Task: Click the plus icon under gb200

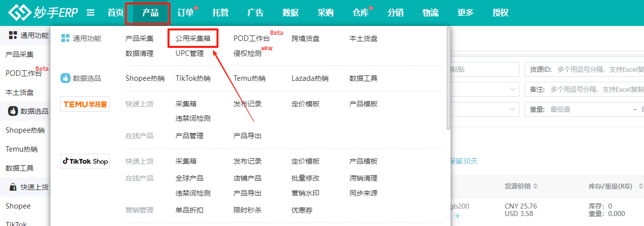Action: pos(457,216)
